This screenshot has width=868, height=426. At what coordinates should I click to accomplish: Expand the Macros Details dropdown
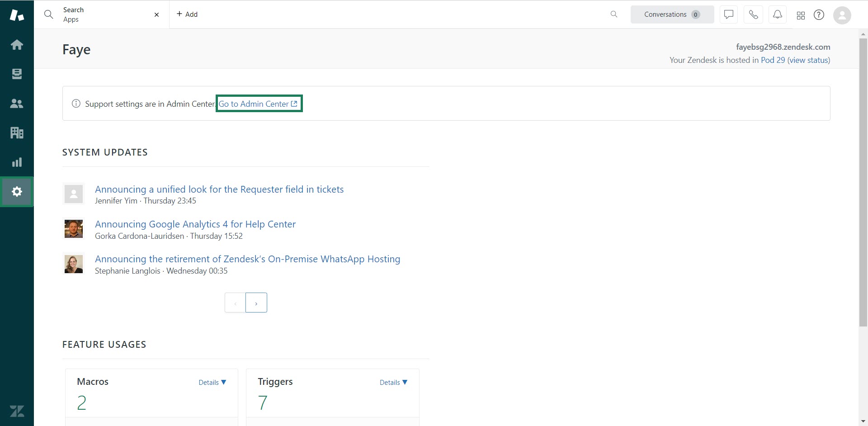[x=212, y=383]
